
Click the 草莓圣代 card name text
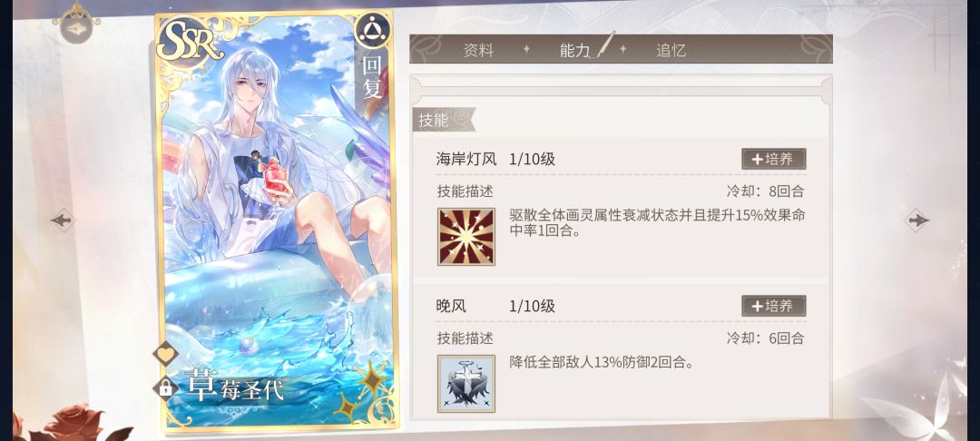[234, 386]
